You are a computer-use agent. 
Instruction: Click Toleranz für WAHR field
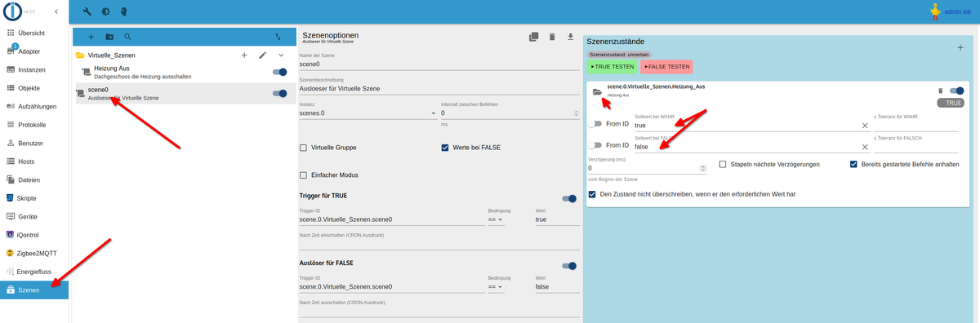point(915,126)
